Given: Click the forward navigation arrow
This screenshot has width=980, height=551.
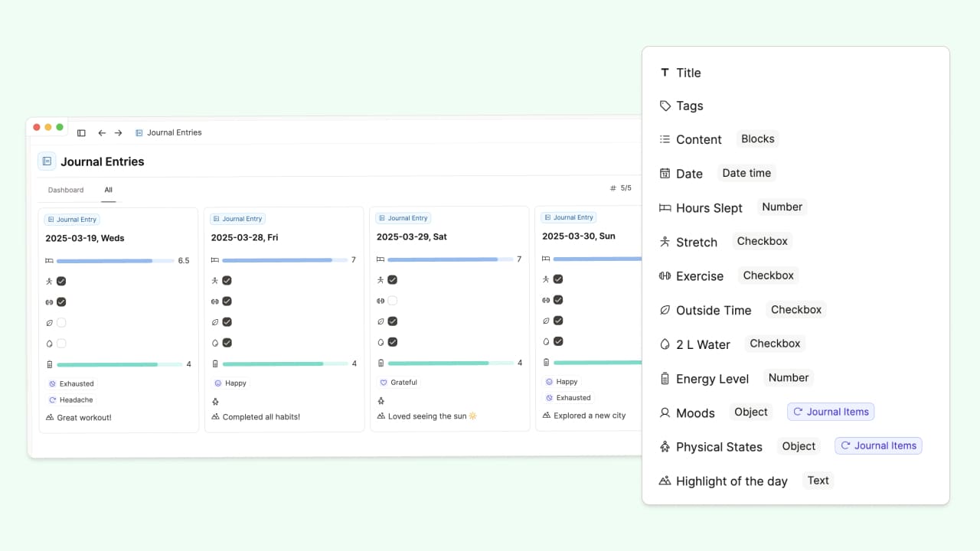Looking at the screenshot, I should point(119,133).
